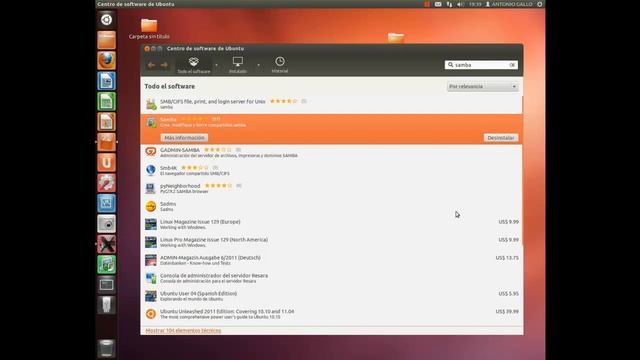Open the system gear menu in top panel
The width and height of the screenshot is (640, 360).
tap(540, 4)
